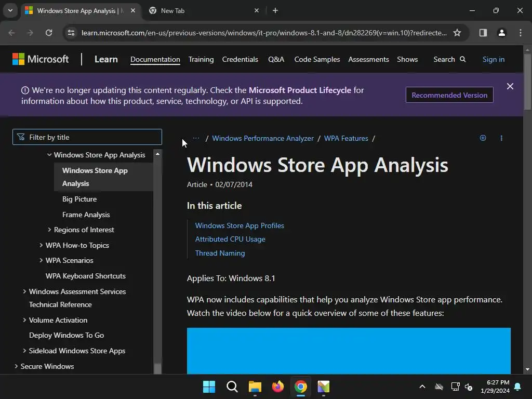Open Chrome profile avatar icon
The height and width of the screenshot is (399, 532).
coord(501,33)
